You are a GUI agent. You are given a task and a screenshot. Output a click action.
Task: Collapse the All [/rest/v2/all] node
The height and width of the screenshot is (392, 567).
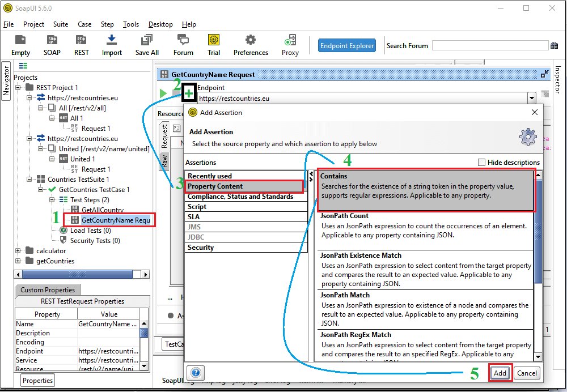[41, 108]
